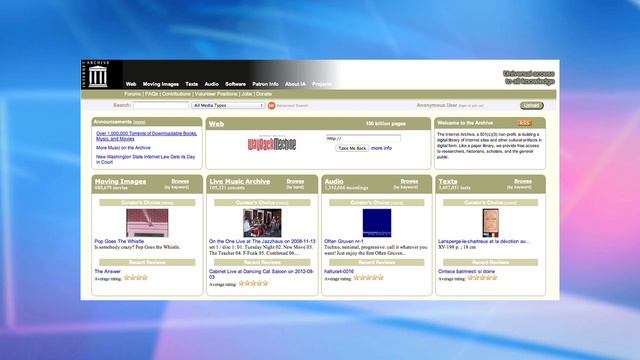Go to the Forums link
640x360 pixels.
133,94
